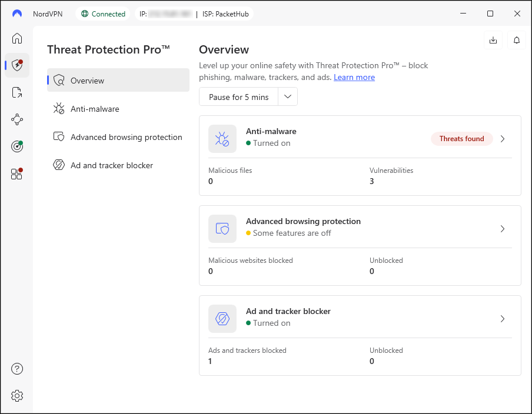532x414 pixels.
Task: Open the apps grid sidebar icon
Action: 17,173
